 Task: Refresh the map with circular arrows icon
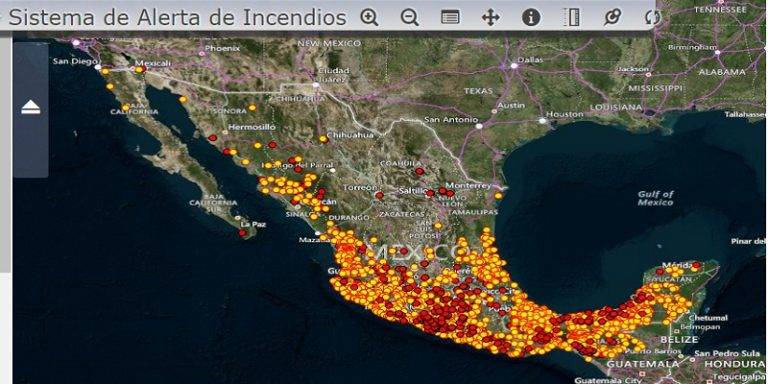tap(652, 18)
